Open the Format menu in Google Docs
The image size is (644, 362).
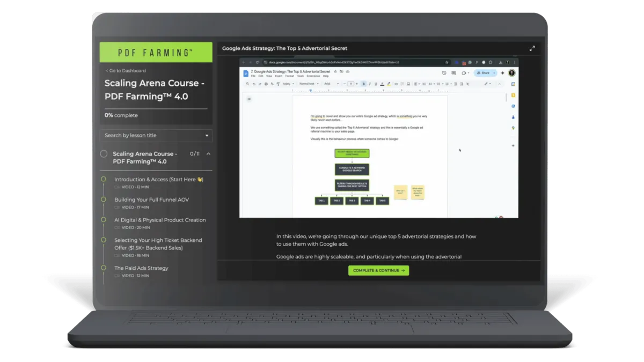(290, 76)
